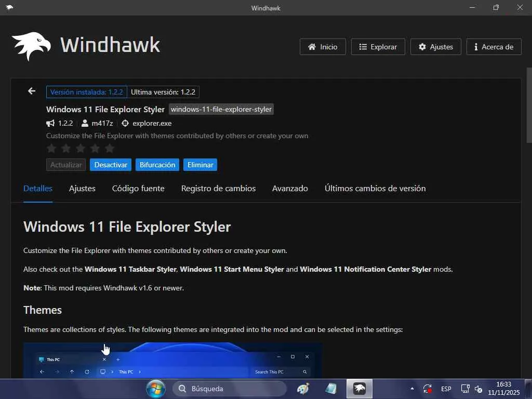Click the windows-11-file-explorer-styler ID tag
This screenshot has height=399, width=532.
coord(221,109)
